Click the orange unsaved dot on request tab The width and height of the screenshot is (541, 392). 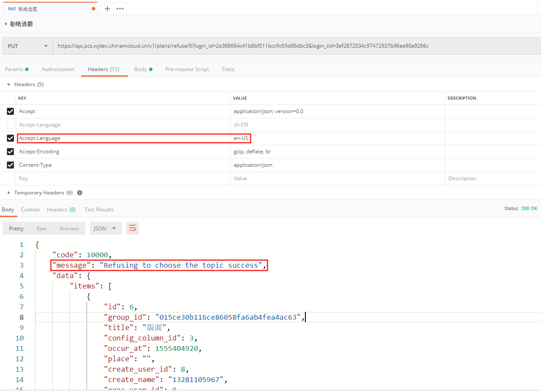pyautogui.click(x=94, y=9)
